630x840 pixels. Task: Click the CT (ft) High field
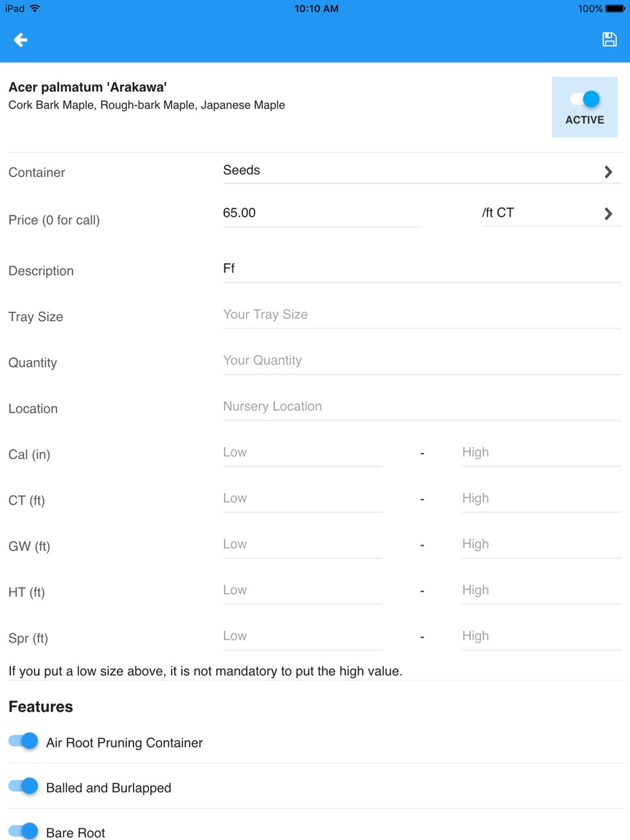point(541,498)
